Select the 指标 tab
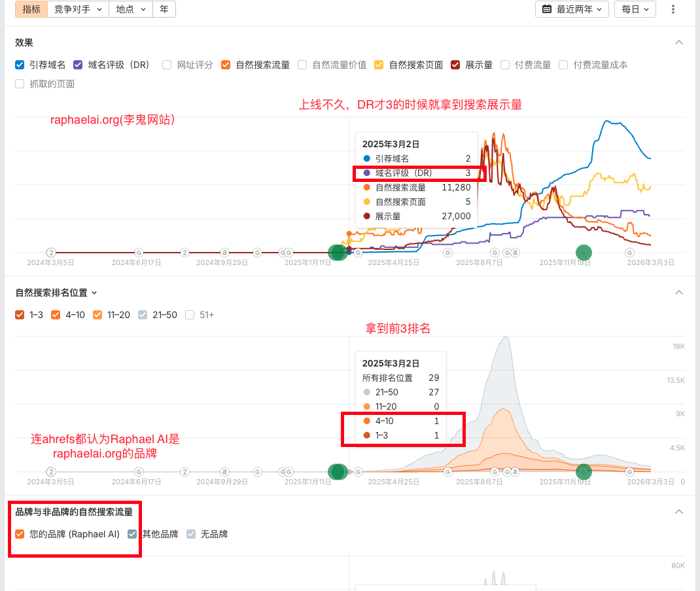Screen dimensions: 700x591 (x=31, y=9)
